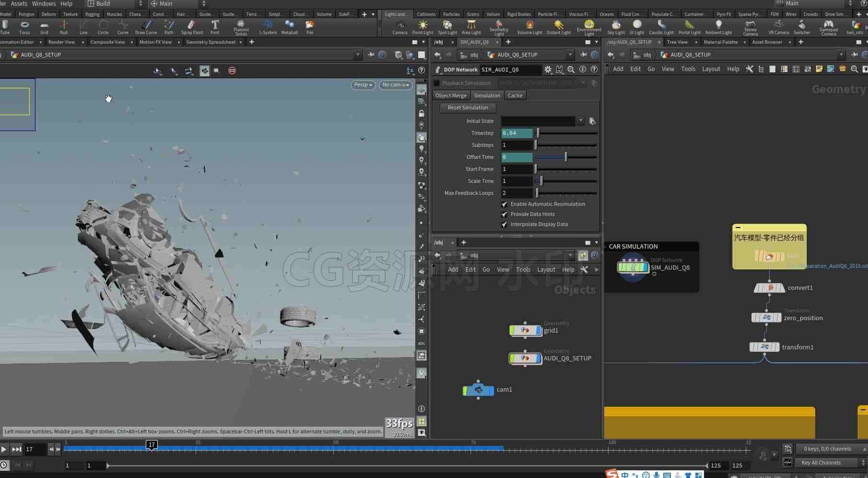Toggle display flag on the cam1 node
The height and width of the screenshot is (478, 868).
click(x=491, y=390)
